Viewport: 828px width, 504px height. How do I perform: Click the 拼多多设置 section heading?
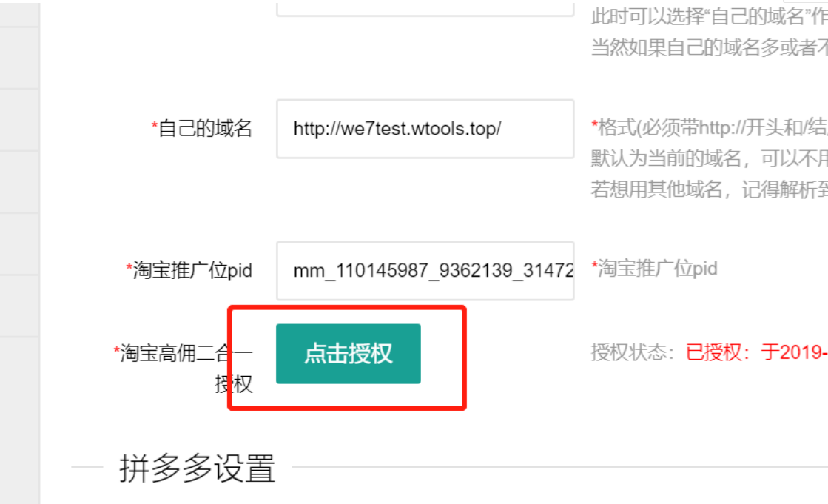coord(198,468)
